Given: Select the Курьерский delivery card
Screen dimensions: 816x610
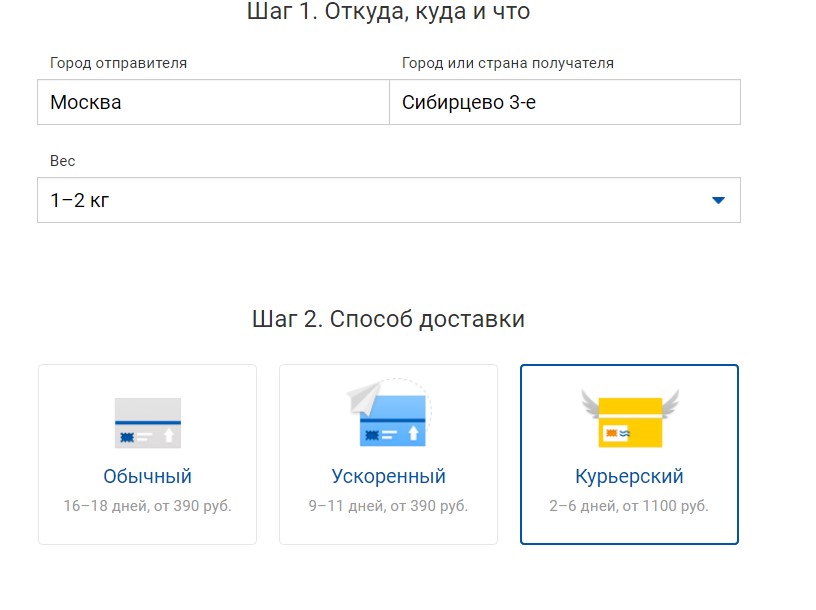Looking at the screenshot, I should pos(629,454).
